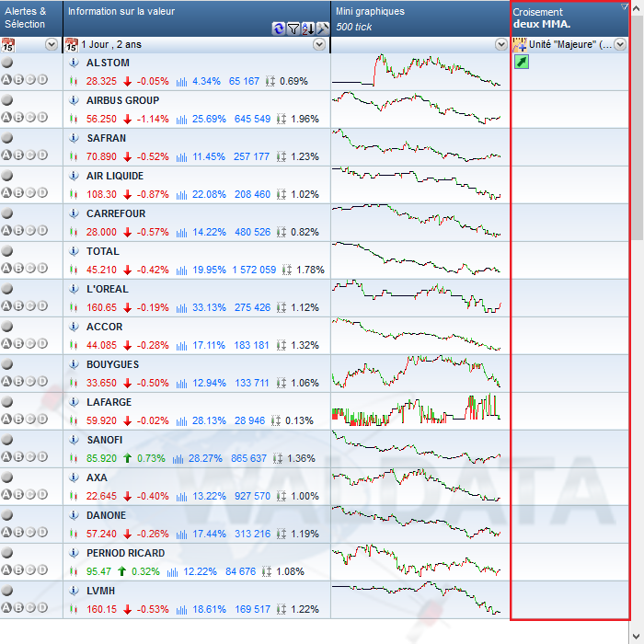Click the candlestick icon in DANONE row

pos(74,534)
